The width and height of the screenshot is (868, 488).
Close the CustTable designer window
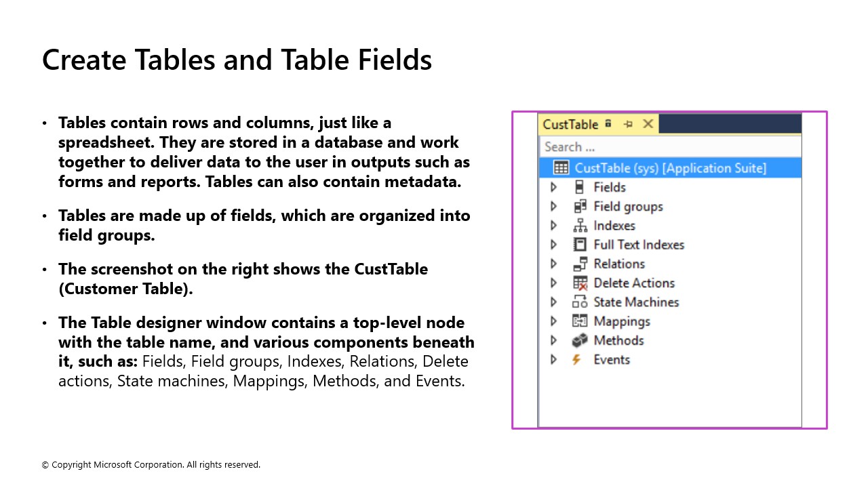pyautogui.click(x=648, y=124)
